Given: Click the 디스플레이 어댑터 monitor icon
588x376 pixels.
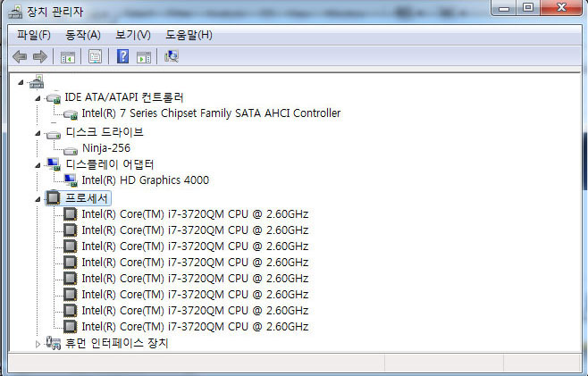Looking at the screenshot, I should click(54, 164).
